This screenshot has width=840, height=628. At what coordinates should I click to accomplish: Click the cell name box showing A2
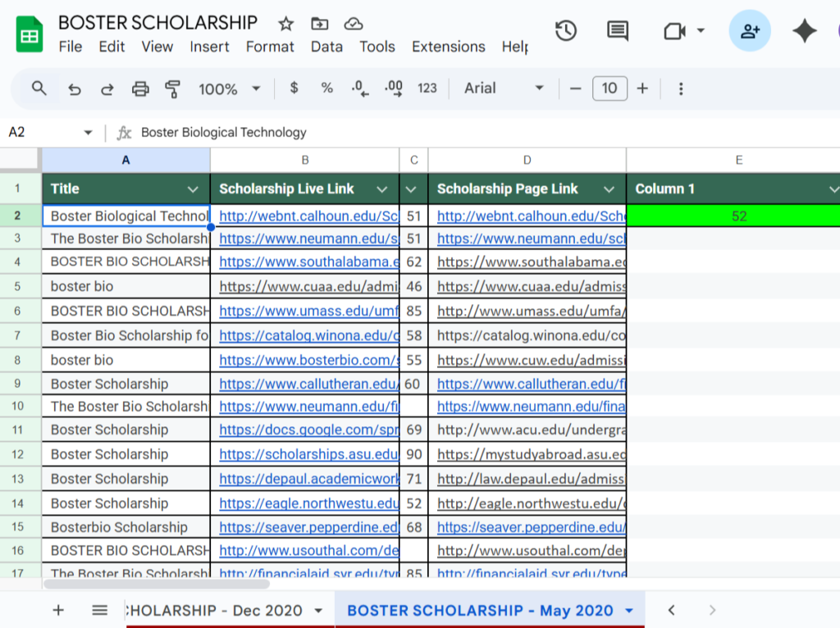coord(41,132)
